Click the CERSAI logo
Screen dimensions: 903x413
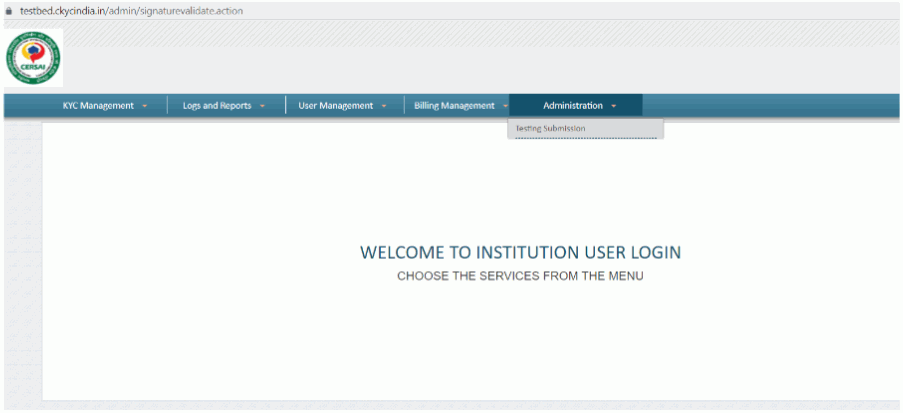(x=34, y=58)
